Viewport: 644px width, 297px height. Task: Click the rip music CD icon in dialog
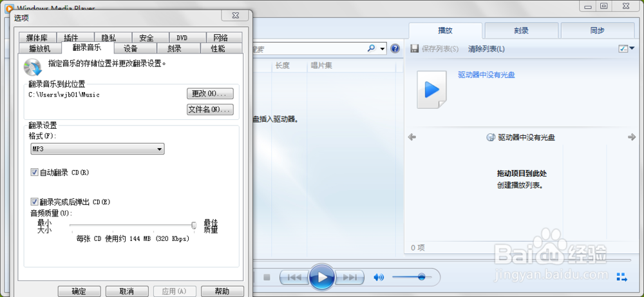coord(32,67)
